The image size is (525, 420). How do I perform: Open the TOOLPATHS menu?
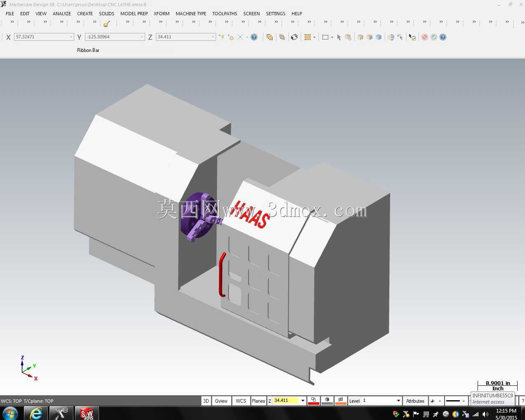[225, 14]
